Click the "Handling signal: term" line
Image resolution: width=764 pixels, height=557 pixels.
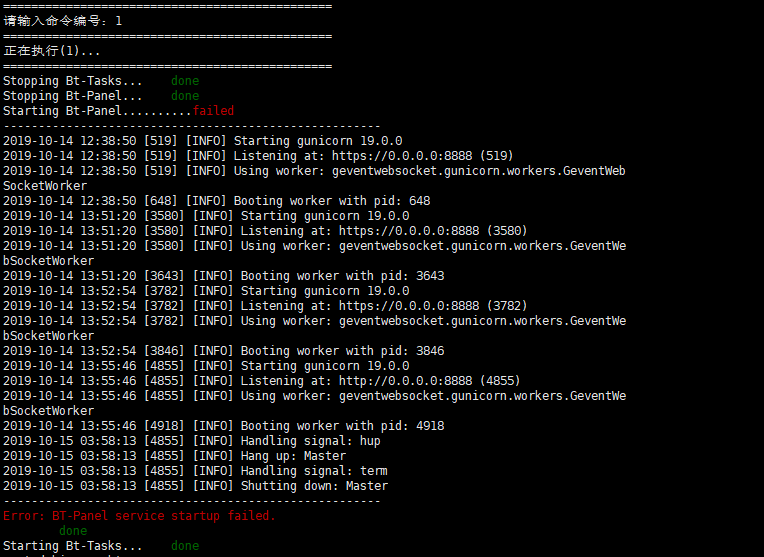[x=195, y=471]
